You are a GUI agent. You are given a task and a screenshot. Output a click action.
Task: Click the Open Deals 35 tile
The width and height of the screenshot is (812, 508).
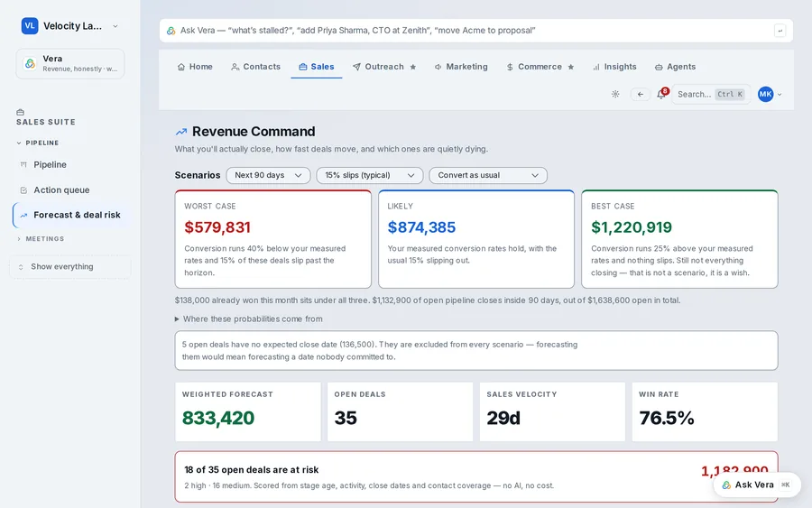401,411
